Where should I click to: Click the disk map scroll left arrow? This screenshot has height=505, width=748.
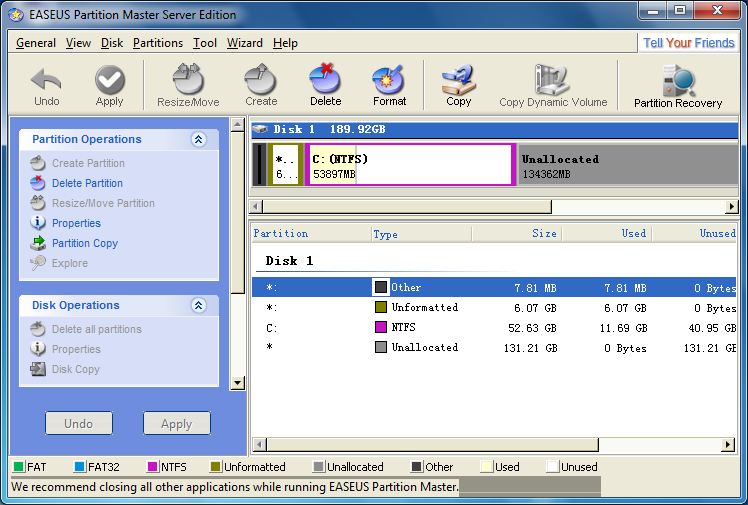pos(256,206)
